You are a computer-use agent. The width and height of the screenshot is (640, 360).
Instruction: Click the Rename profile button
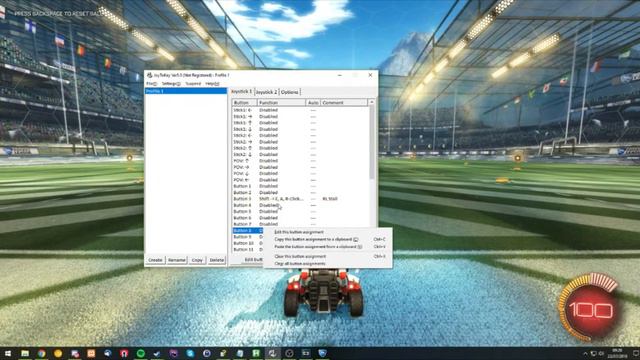[177, 260]
